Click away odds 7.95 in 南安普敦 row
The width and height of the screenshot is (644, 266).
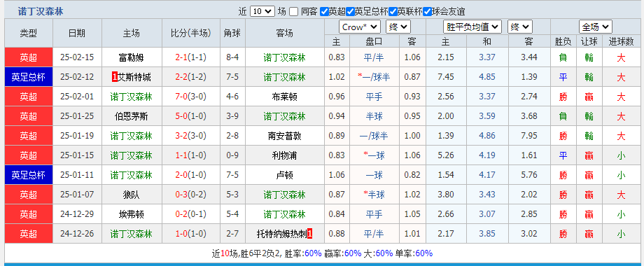coord(529,136)
